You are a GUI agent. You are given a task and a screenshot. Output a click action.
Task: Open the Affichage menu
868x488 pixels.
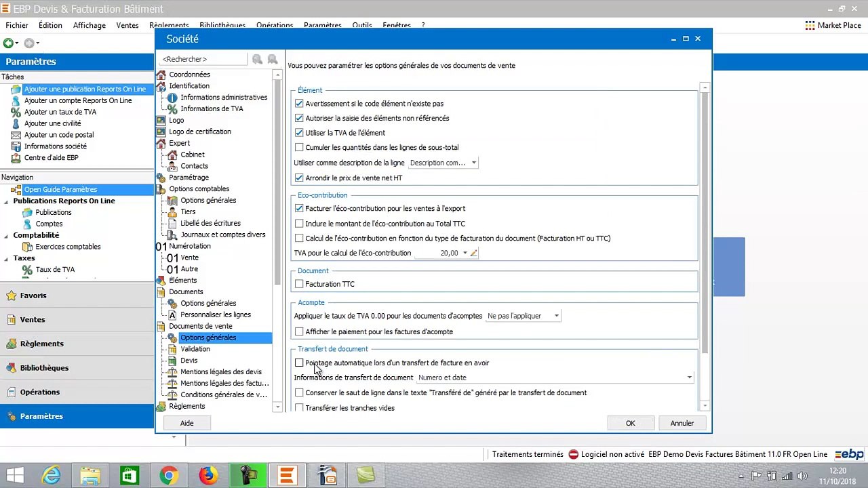click(90, 25)
